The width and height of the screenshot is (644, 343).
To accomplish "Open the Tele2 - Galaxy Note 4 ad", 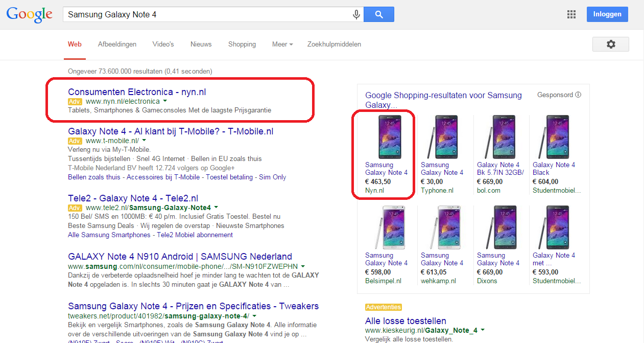I will tap(133, 198).
